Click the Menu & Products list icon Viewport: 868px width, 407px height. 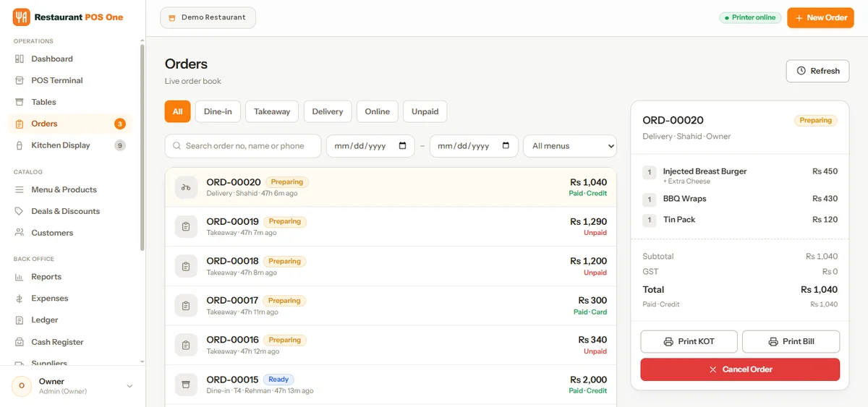pyautogui.click(x=20, y=189)
